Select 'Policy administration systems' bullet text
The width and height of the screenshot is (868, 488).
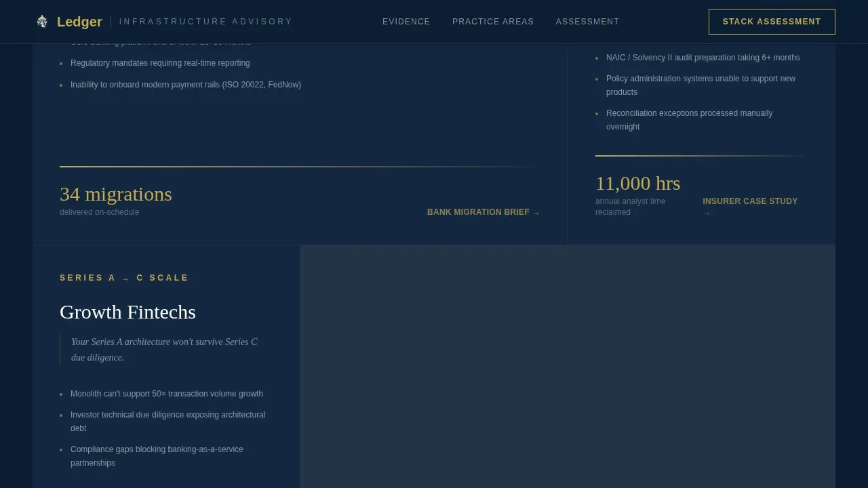[x=701, y=85]
